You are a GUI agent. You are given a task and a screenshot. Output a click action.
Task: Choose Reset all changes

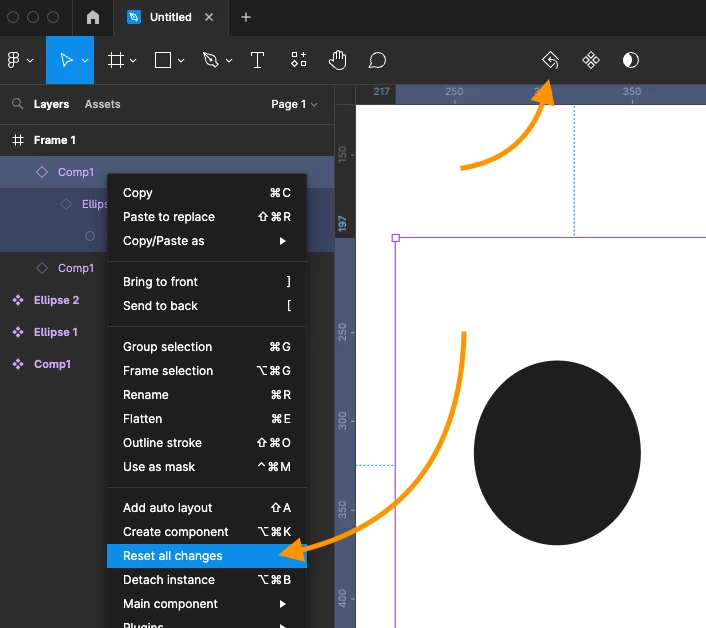[207, 556]
